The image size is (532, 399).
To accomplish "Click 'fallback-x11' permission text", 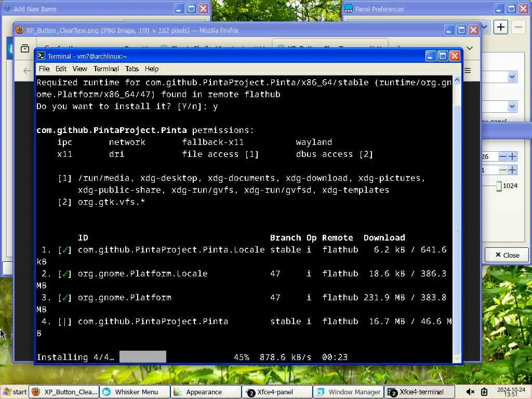I will 212,142.
